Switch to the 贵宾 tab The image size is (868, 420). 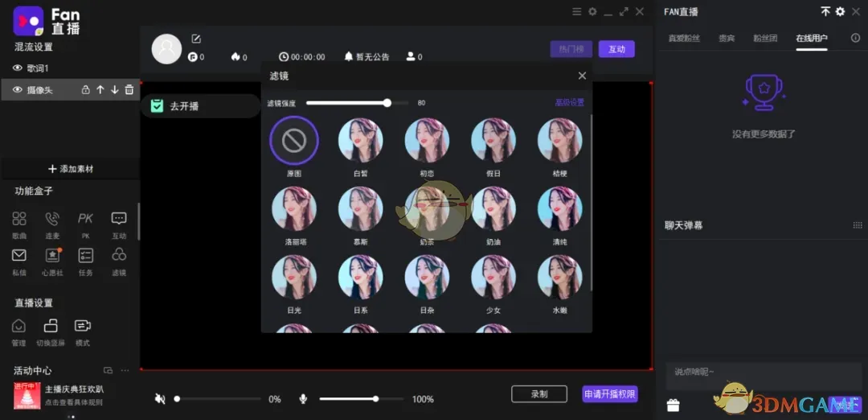[x=727, y=39]
